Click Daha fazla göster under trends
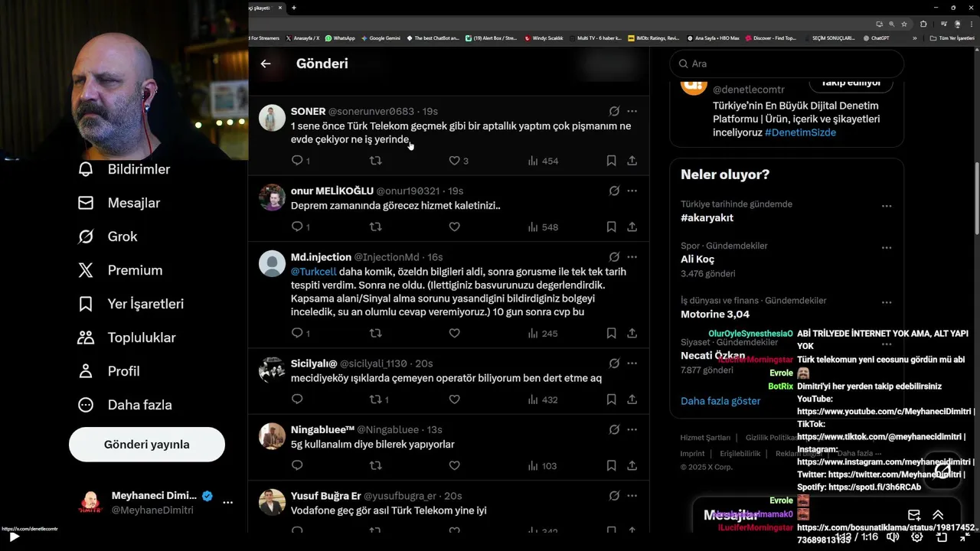980x551 pixels. coord(720,401)
